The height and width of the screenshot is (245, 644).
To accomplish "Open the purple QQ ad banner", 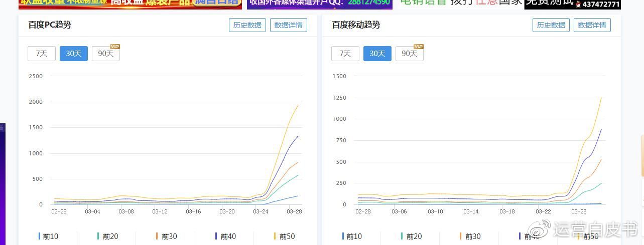I will click(320, 4).
